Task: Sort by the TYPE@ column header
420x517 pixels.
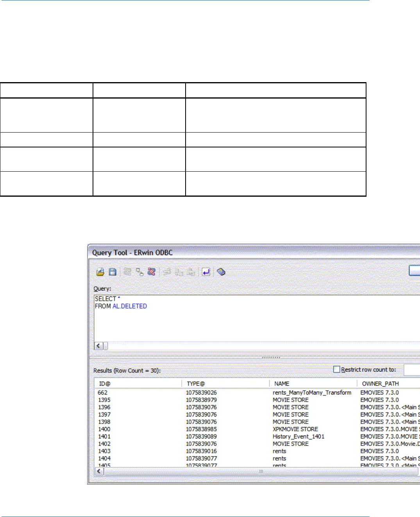Action: 226,384
